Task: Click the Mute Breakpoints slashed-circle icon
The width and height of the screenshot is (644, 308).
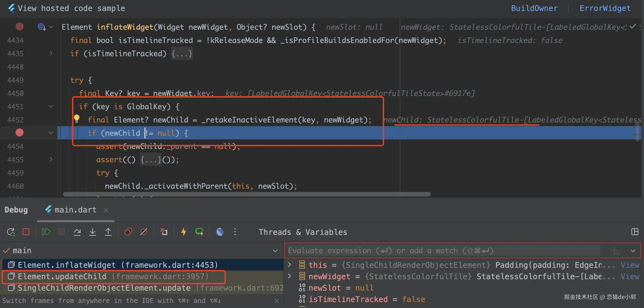Action: click(144, 232)
